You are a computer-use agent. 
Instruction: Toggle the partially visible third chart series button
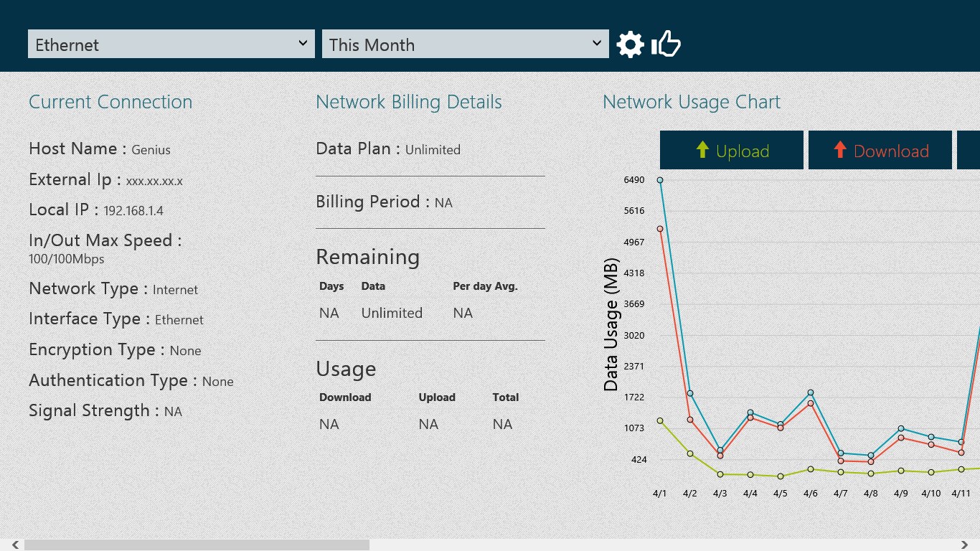coord(969,151)
